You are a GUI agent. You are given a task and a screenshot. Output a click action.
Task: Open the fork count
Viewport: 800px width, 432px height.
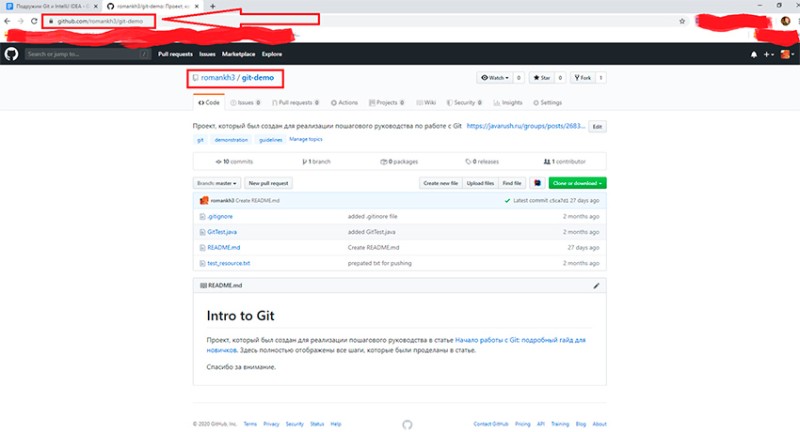(x=601, y=78)
